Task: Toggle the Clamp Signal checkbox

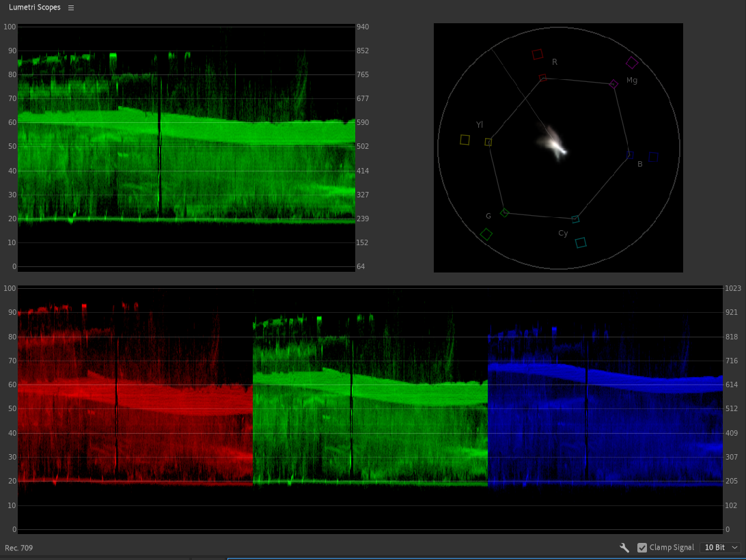Action: pos(642,548)
